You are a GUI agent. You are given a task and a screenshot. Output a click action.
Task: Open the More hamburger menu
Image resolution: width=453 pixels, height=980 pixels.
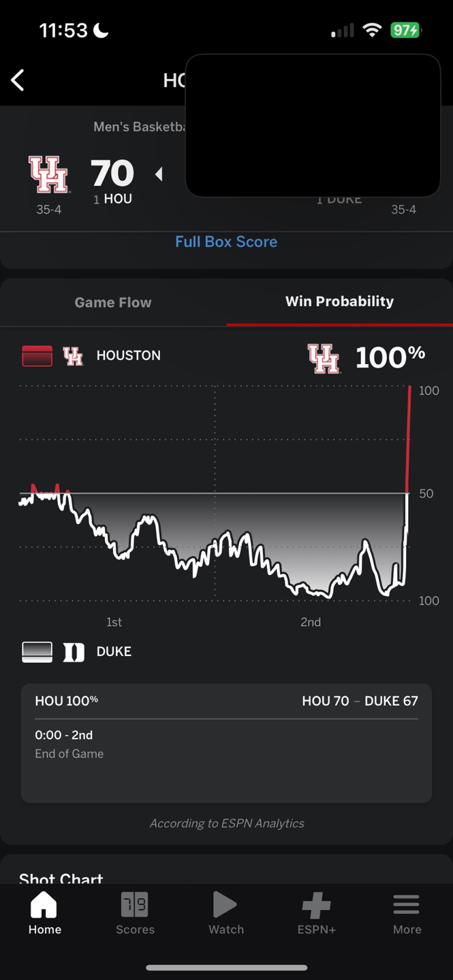click(407, 906)
